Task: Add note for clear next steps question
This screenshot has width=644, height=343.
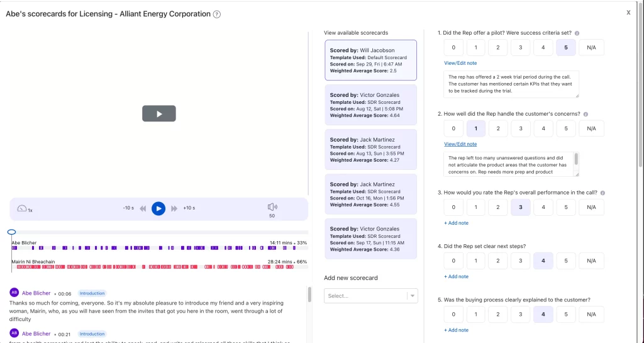Action: [x=456, y=276]
